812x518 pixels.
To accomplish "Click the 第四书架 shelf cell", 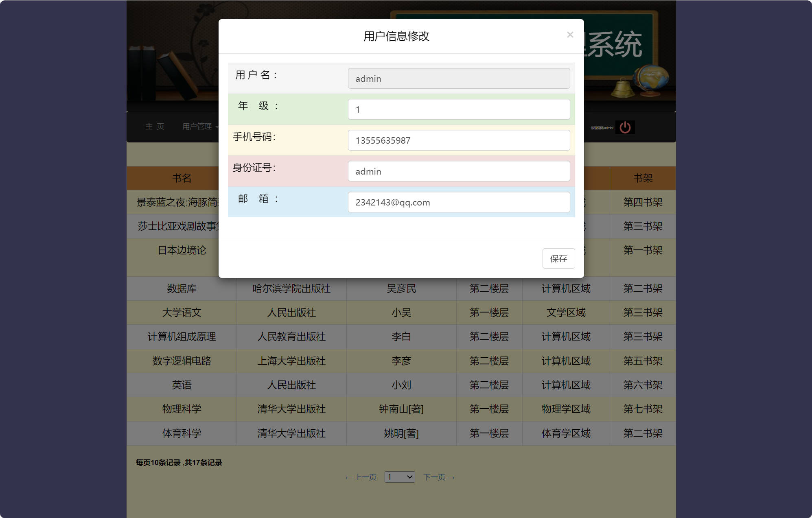I will coord(642,202).
